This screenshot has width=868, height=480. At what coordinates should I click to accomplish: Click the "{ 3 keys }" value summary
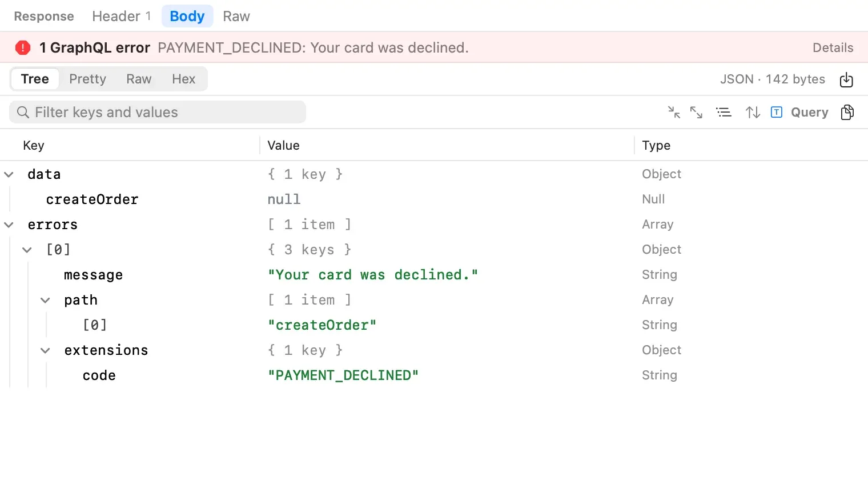point(310,250)
